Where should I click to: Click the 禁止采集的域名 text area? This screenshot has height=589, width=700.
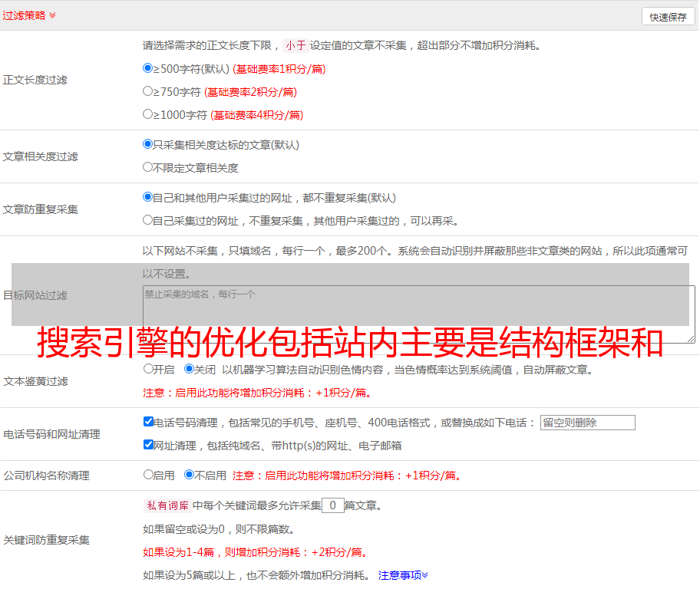[418, 313]
